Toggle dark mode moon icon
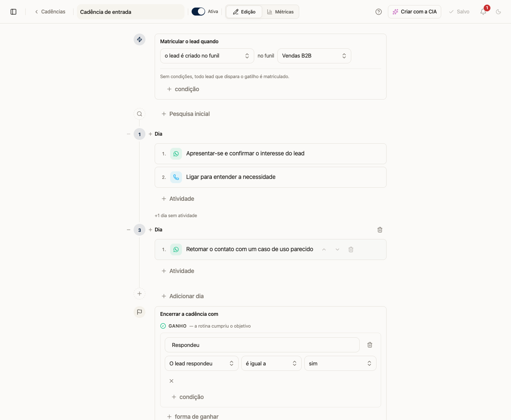Screen dimensions: 511x420 pyautogui.click(x=498, y=12)
